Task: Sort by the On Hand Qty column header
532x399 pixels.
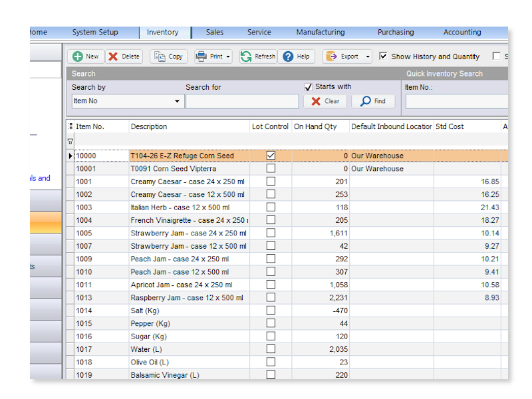Action: click(315, 126)
